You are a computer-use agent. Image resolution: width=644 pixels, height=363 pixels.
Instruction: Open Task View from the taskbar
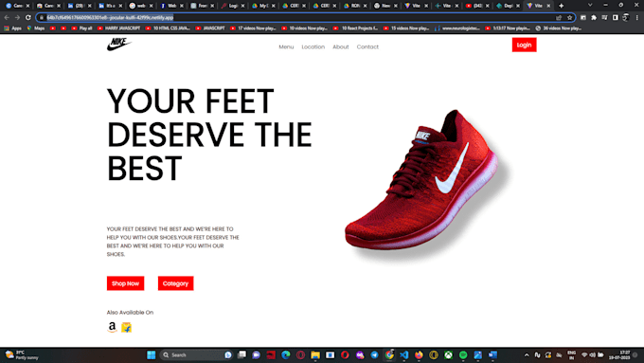[241, 354]
